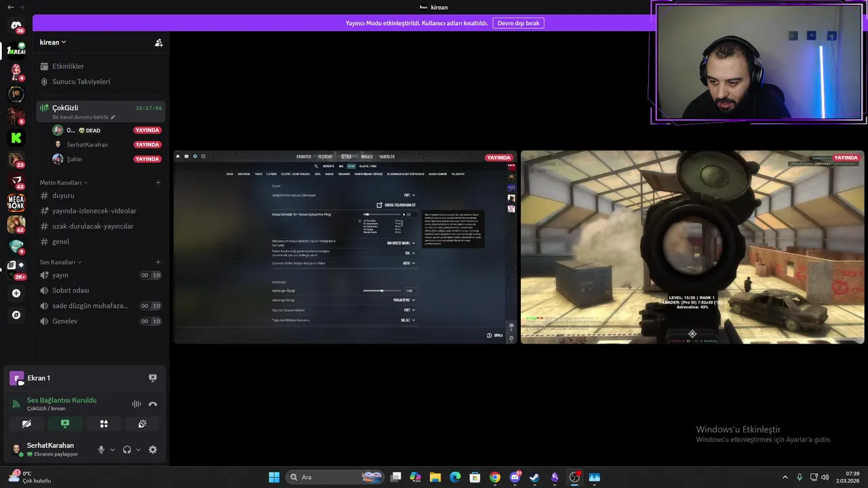Open the genel text channel
This screenshot has width=868, height=488.
pos(100,241)
